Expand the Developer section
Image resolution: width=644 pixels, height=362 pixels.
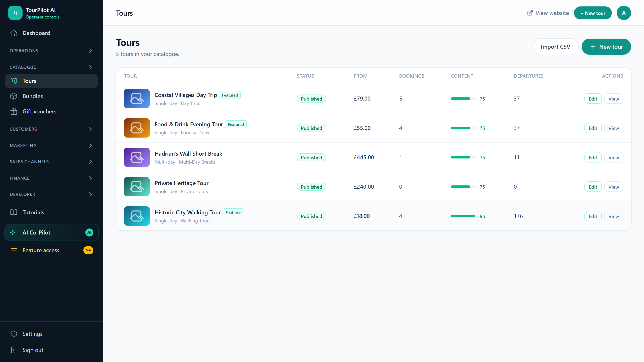[52, 194]
